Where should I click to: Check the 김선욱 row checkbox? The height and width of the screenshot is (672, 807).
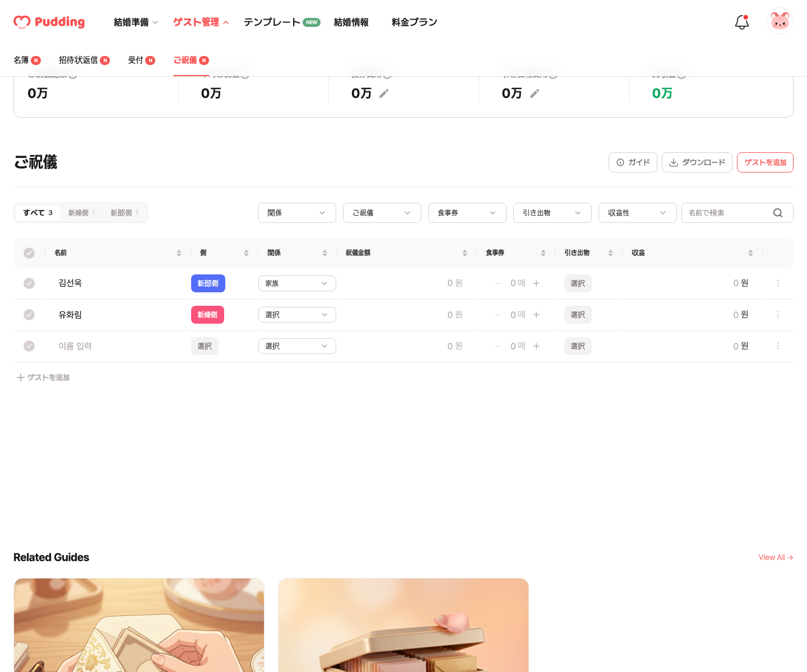(x=29, y=283)
